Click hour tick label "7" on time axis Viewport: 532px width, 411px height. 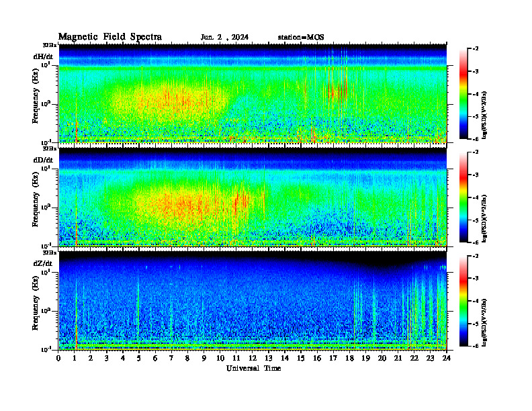(171, 359)
